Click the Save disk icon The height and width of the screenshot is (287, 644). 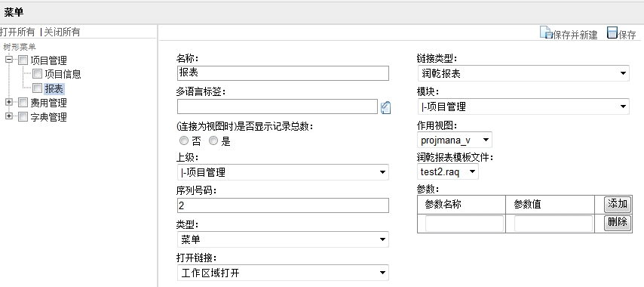[612, 33]
